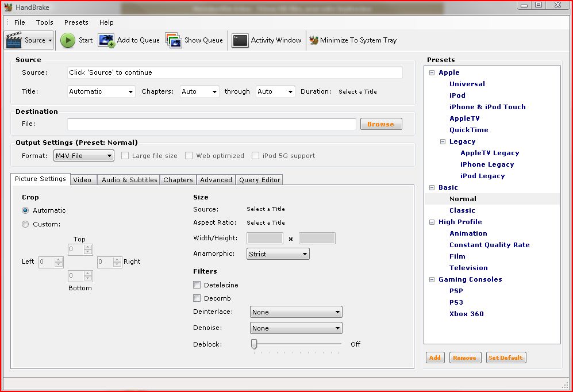Click HandBrake title bar app icon
This screenshot has width=573, height=392.
pos(8,7)
